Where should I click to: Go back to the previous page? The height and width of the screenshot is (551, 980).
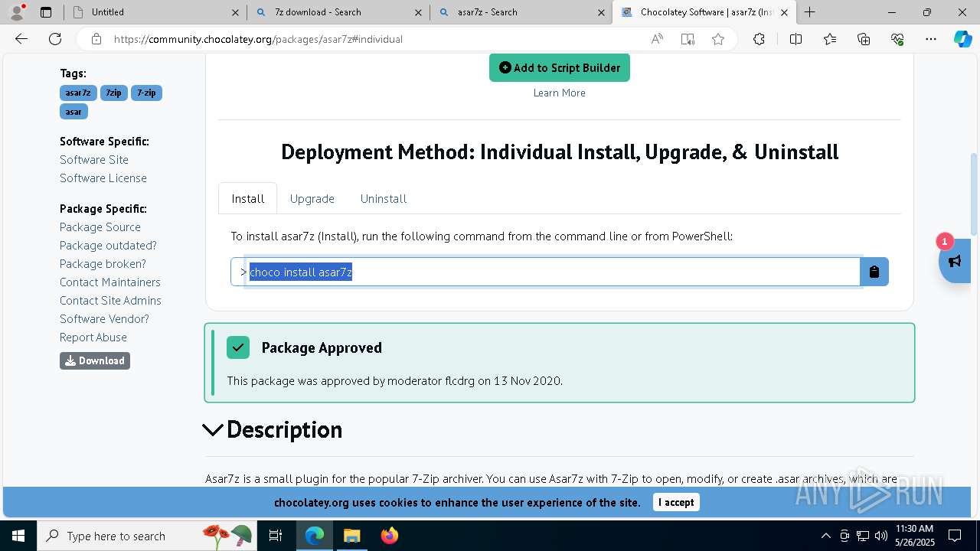click(21, 39)
